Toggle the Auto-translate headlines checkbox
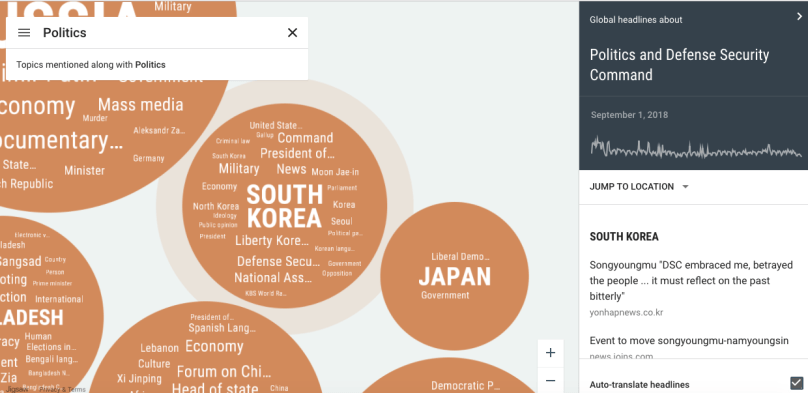 [796, 383]
